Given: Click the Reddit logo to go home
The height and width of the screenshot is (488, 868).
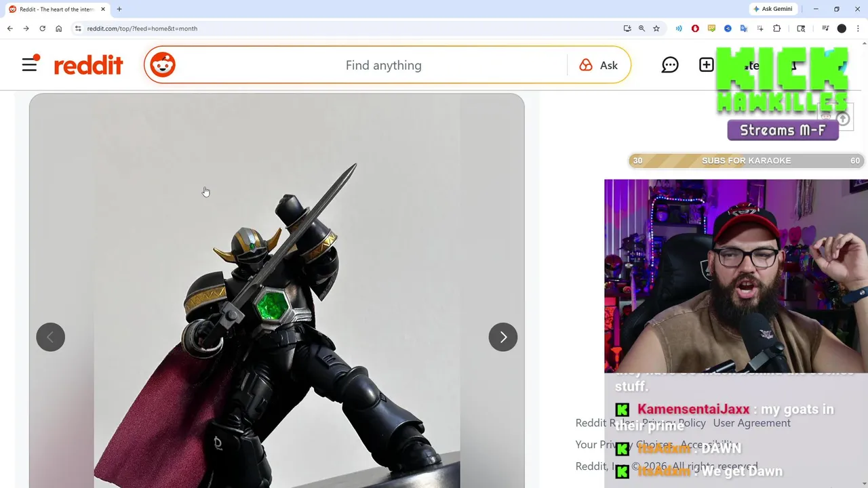Looking at the screenshot, I should coord(88,65).
